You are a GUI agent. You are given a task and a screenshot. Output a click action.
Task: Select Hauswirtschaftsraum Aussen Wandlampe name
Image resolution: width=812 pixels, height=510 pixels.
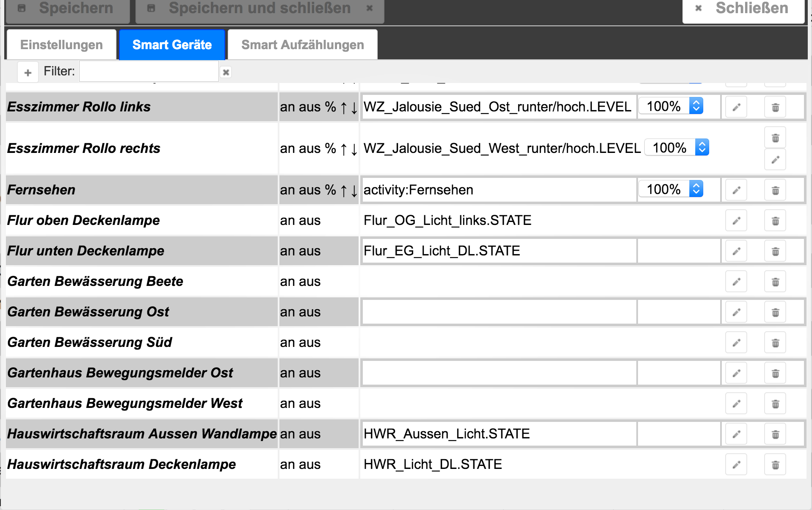click(x=142, y=434)
